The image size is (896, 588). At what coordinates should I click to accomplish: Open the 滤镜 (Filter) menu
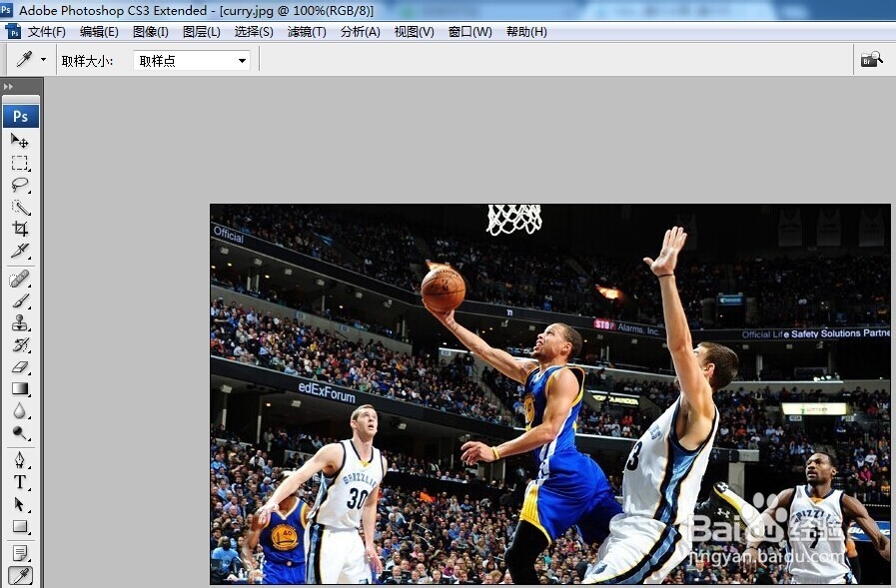[306, 31]
